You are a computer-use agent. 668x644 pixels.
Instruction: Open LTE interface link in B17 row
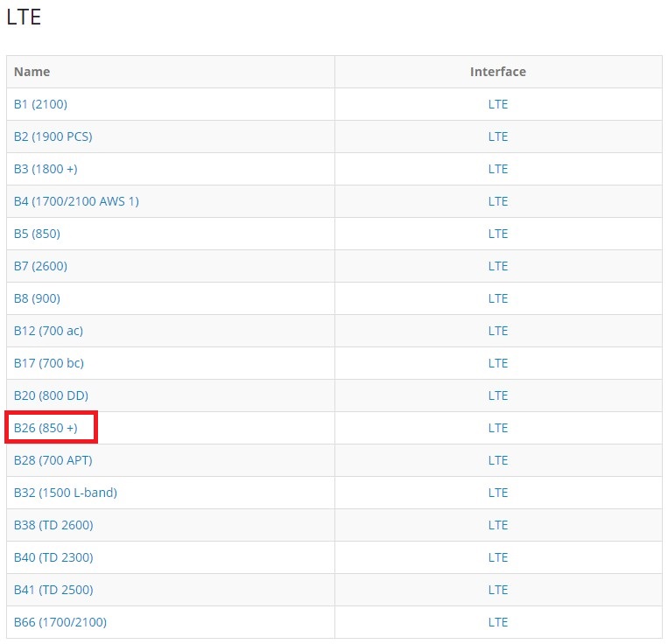[x=498, y=363]
